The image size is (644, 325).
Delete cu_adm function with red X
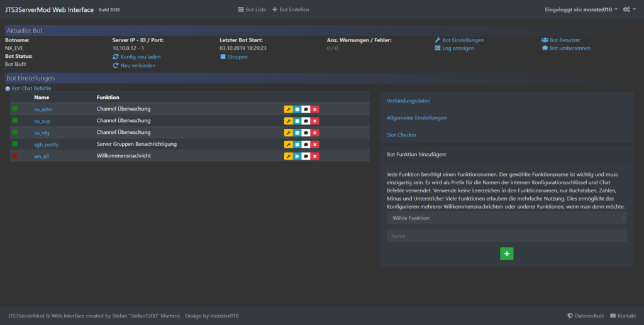[315, 109]
